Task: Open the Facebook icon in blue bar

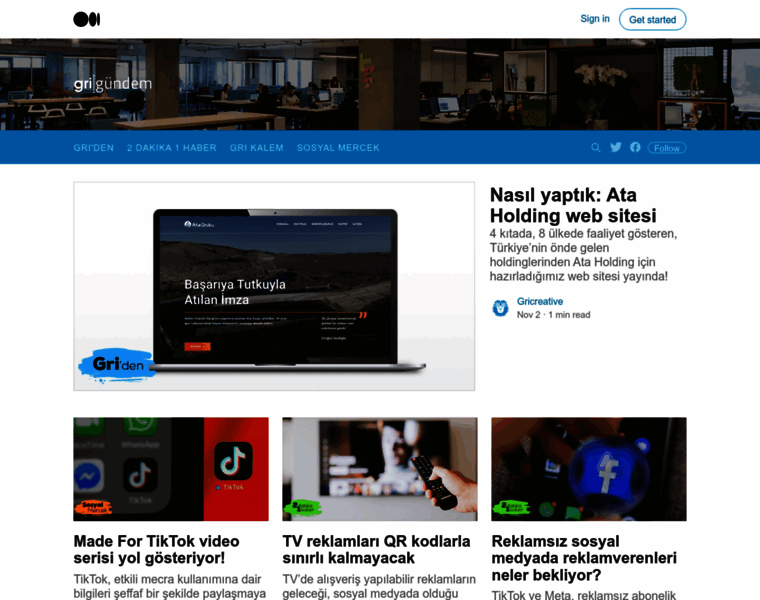Action: [635, 147]
